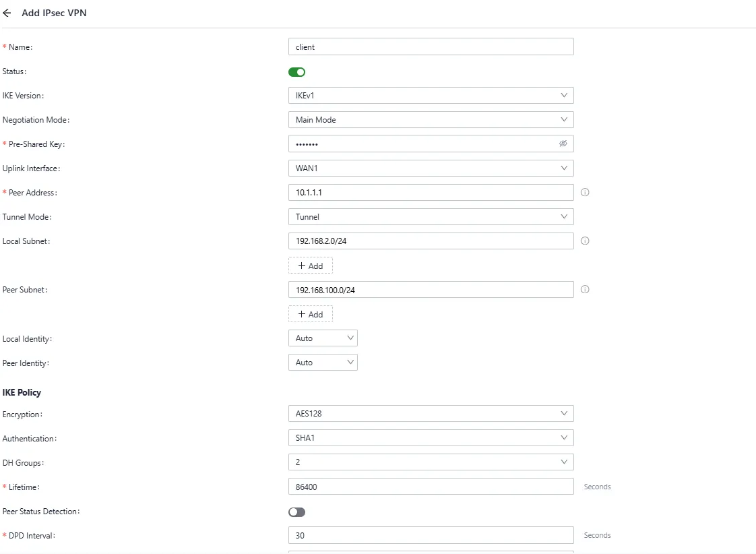The width and height of the screenshot is (756, 554).
Task: Go back using the arrow beside Add IPsec VPN
Action: (x=7, y=13)
